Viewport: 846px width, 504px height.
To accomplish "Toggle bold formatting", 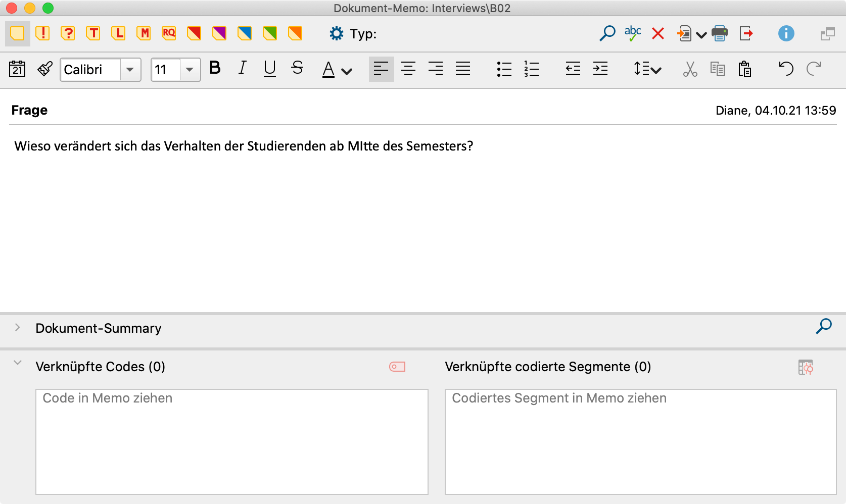I will pos(215,68).
